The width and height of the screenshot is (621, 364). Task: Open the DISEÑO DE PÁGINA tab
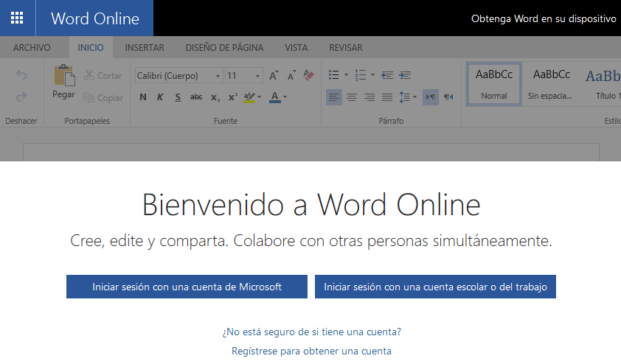click(x=224, y=48)
